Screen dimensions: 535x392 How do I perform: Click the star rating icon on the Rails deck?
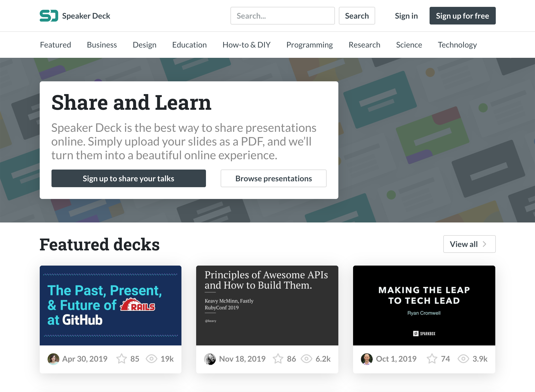[x=122, y=359]
